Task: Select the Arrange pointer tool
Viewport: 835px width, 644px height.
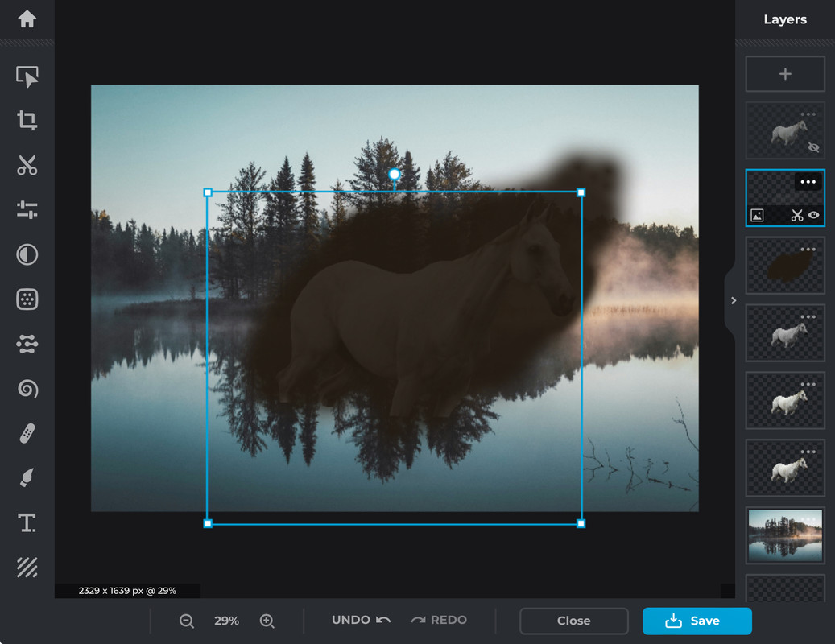Action: click(x=27, y=76)
